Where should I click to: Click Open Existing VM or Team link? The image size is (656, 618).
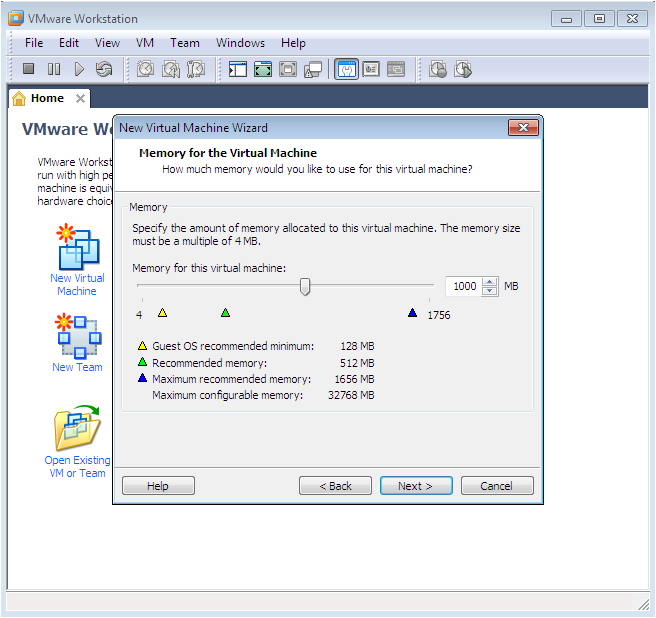click(77, 467)
